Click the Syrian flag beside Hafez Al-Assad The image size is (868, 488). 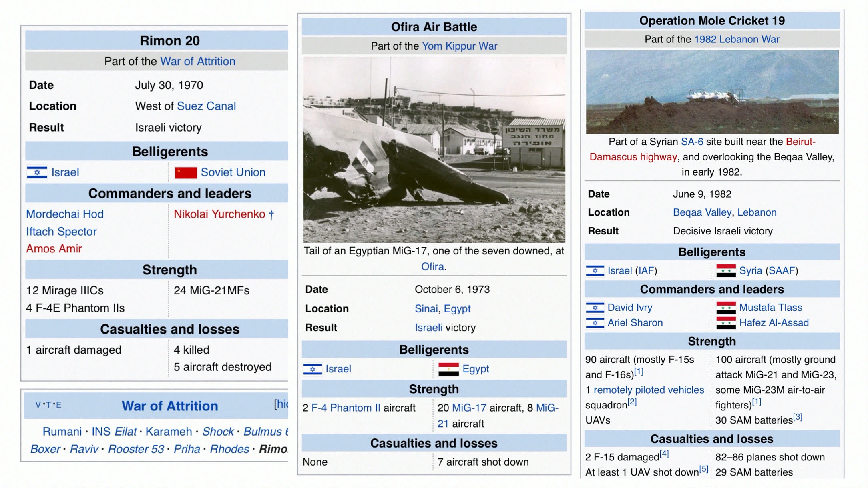(726, 323)
